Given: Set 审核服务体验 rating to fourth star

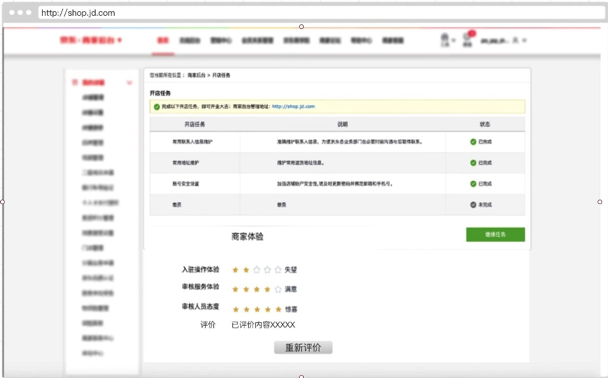Looking at the screenshot, I should [267, 289].
